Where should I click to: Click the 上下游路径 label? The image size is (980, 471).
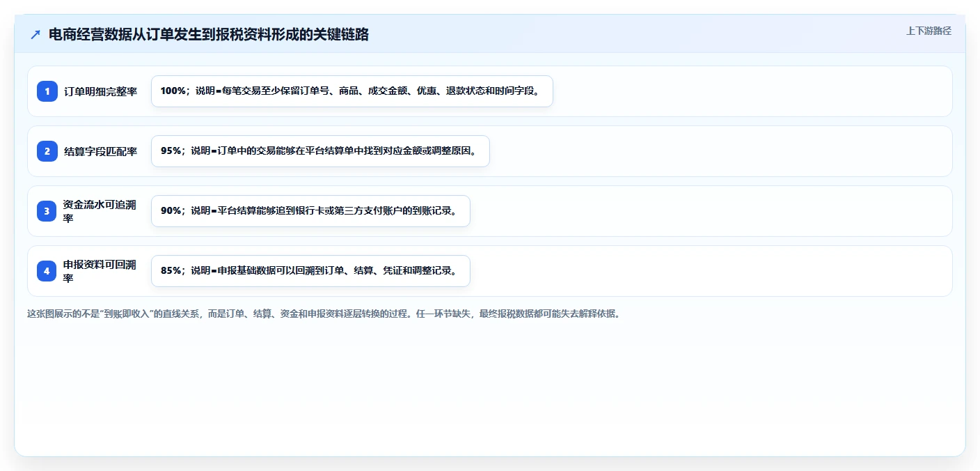(928, 31)
